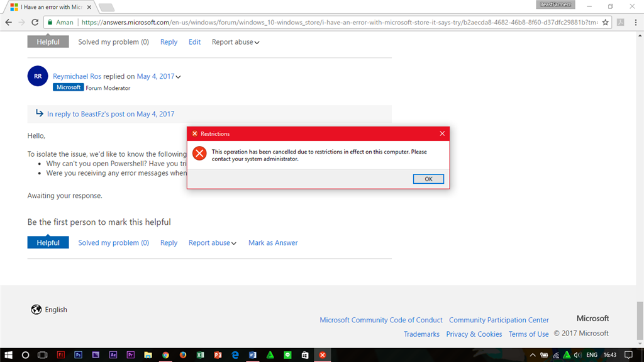
Task: Open Microsoft Edge from the taskbar
Action: [235, 355]
